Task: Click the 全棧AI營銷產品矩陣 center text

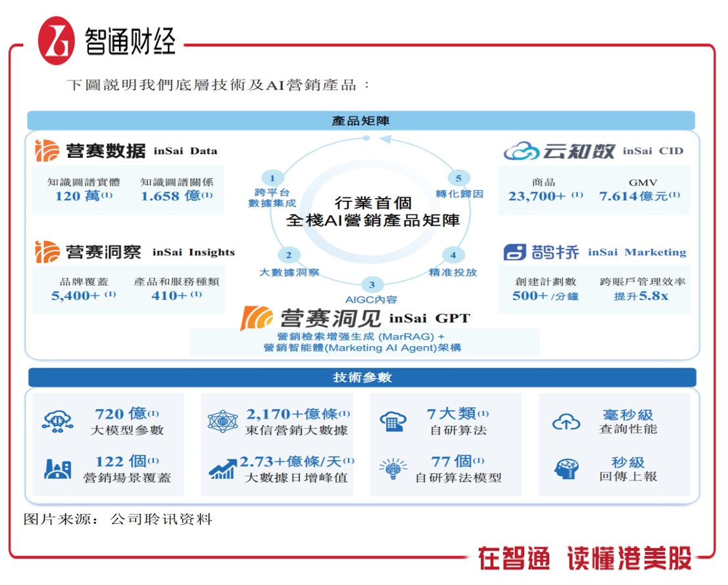Action: [373, 220]
